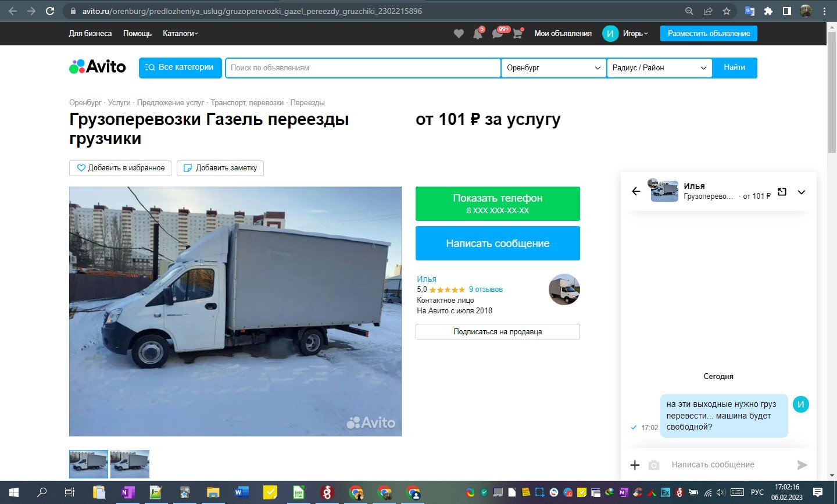Viewport: 837px width, 504px height.
Task: Click Услуги breadcrumb
Action: tap(119, 102)
